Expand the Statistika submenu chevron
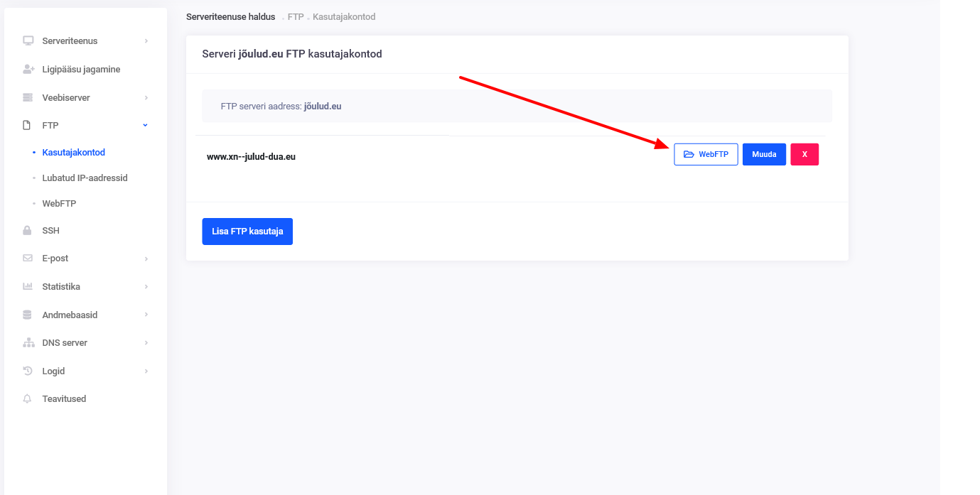Viewport: 980px width, 495px height. click(x=146, y=287)
